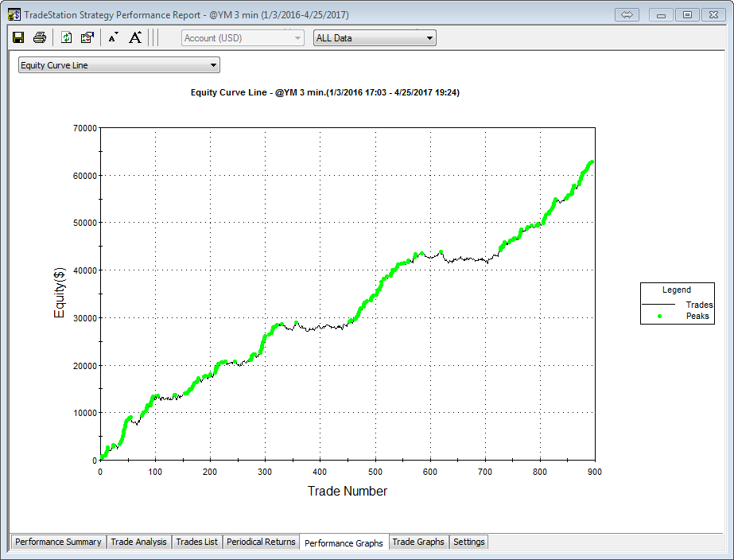Click the Print report icon

(39, 37)
